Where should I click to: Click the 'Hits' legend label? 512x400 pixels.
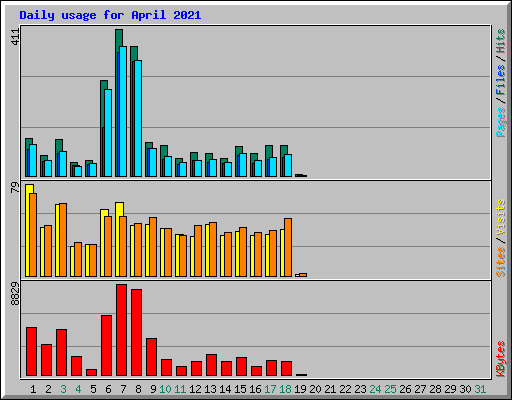click(501, 41)
